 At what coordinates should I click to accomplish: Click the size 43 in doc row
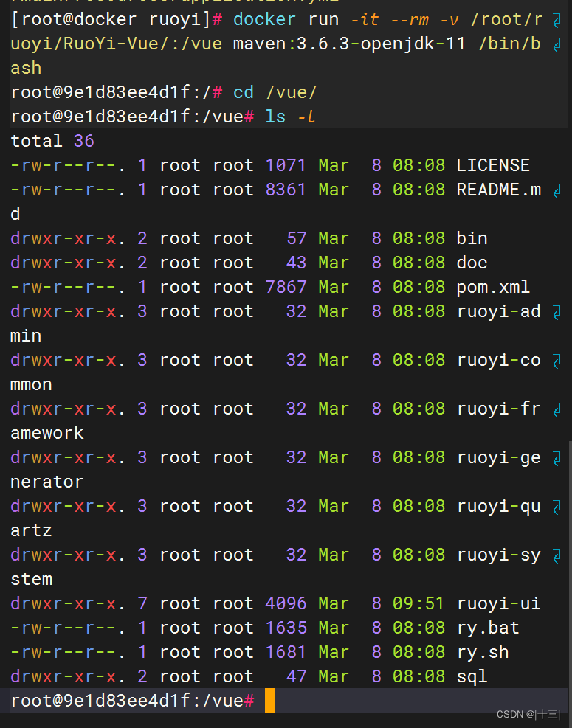(x=296, y=263)
